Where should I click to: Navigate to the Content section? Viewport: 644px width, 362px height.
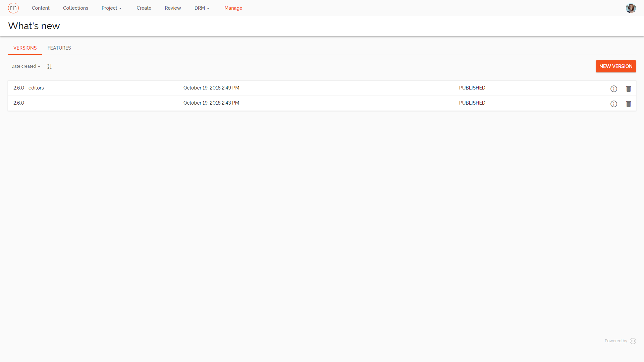[40, 8]
